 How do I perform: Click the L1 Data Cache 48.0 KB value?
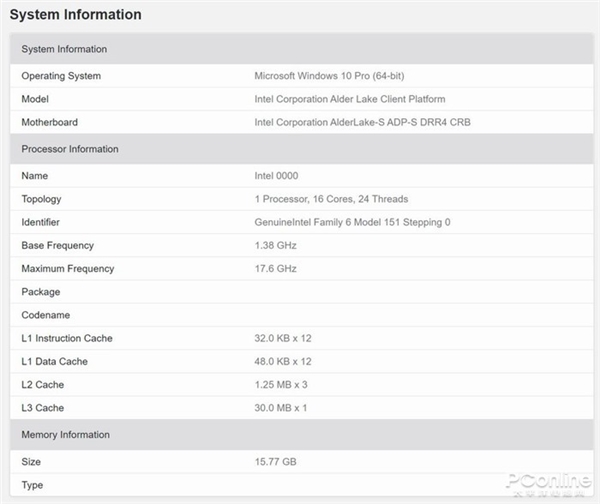[x=283, y=361]
